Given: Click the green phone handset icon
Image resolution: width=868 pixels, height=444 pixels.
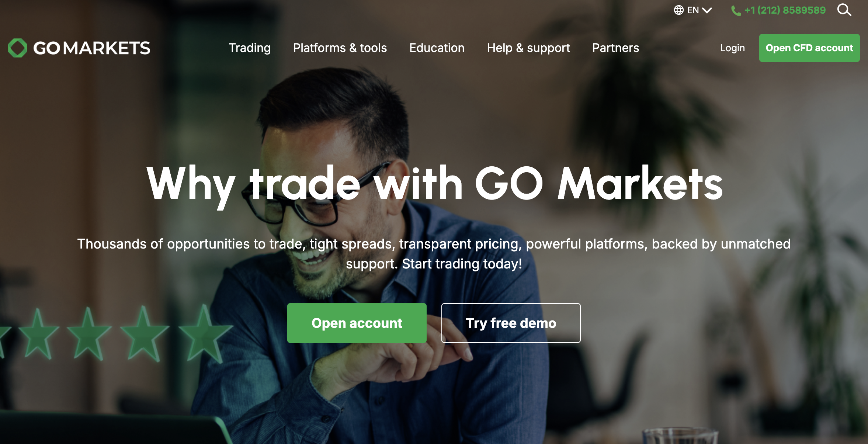Looking at the screenshot, I should [736, 11].
